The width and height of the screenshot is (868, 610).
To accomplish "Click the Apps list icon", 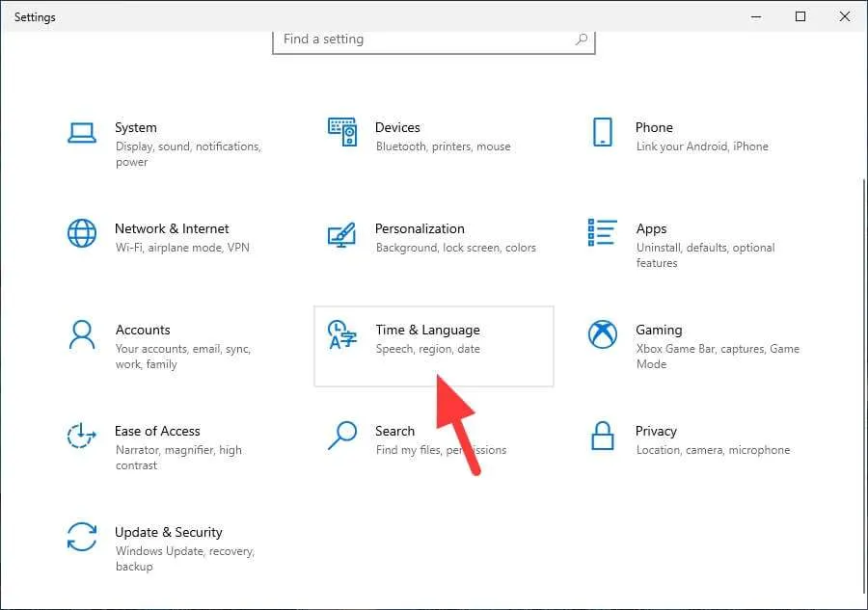I will [602, 232].
